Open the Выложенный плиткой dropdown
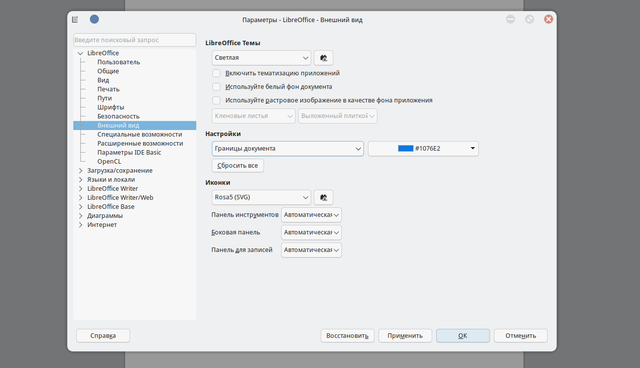Viewport: 640px width, 368px height. 338,116
